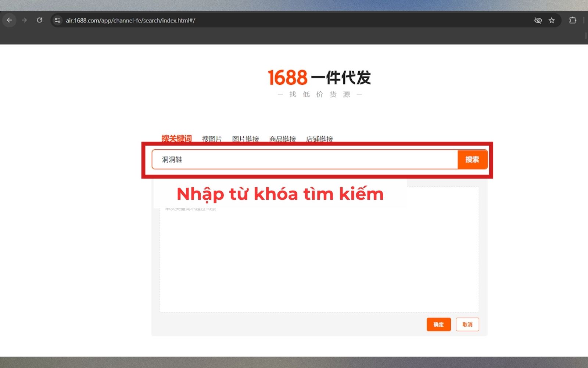Click the browser forward arrow
The image size is (588, 368).
coord(24,20)
